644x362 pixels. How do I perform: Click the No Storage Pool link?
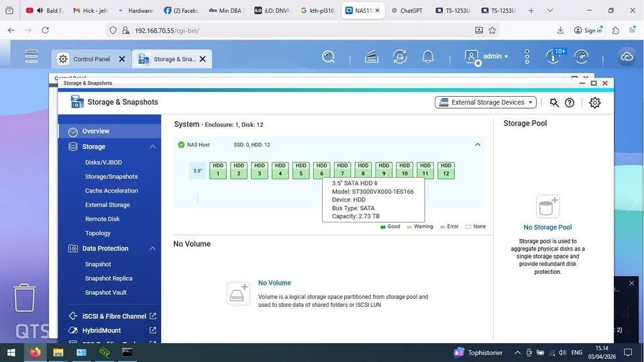547,227
